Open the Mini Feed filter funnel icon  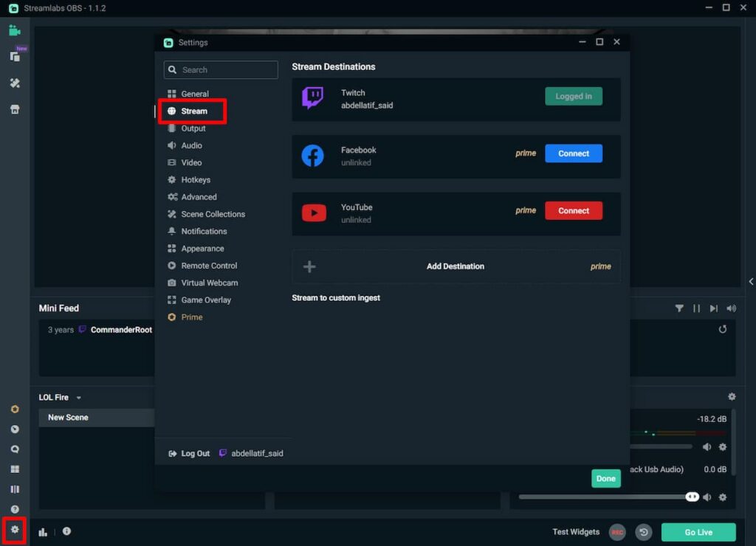point(679,308)
